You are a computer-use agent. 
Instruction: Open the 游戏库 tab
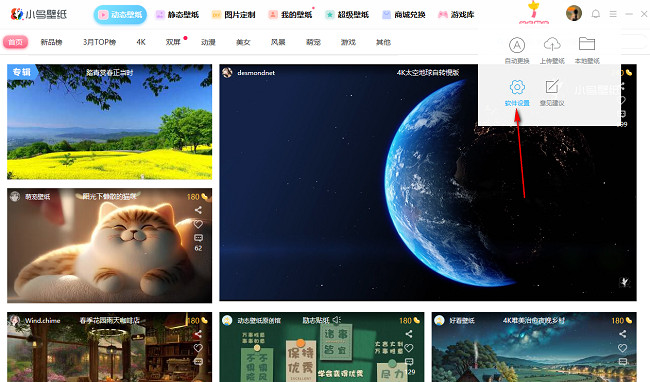pos(456,15)
